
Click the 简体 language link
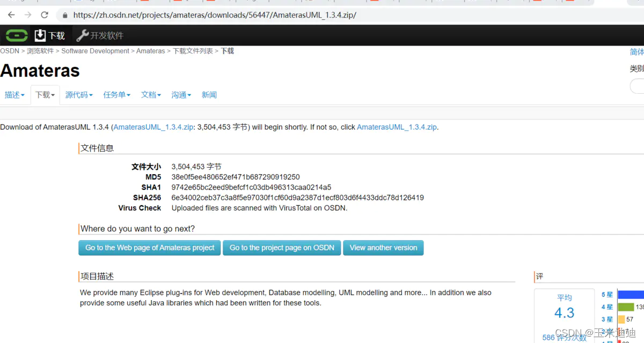(x=637, y=52)
